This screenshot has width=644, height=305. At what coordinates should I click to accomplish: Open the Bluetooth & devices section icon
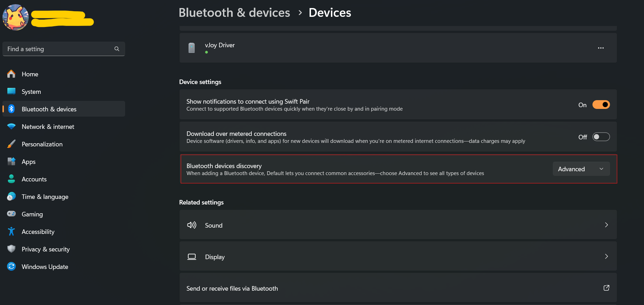tap(12, 109)
